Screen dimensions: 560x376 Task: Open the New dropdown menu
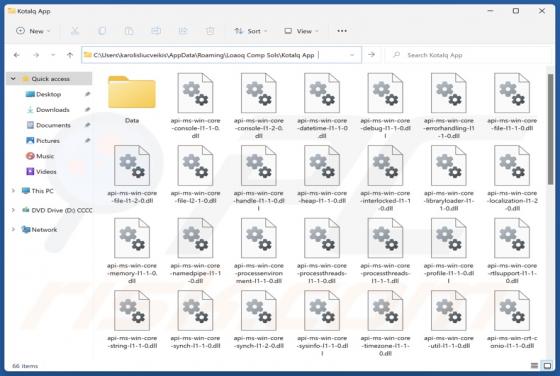click(x=33, y=31)
